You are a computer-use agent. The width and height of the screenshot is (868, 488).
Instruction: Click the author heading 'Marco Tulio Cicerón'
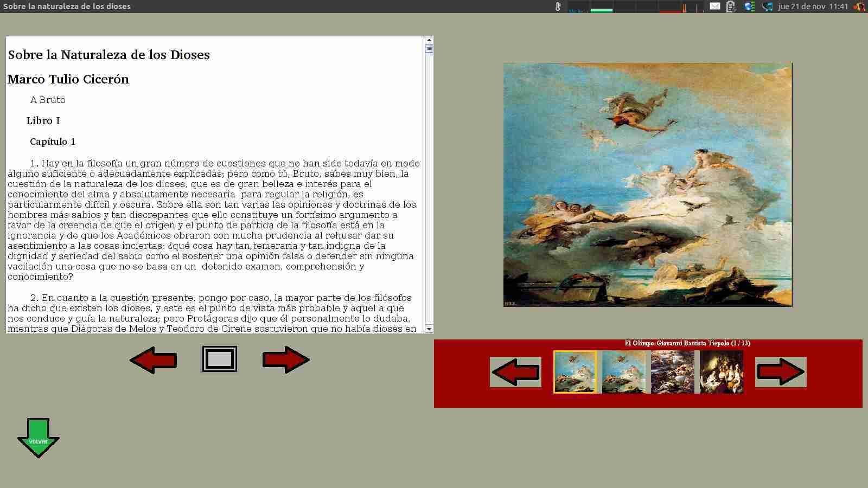(x=68, y=79)
